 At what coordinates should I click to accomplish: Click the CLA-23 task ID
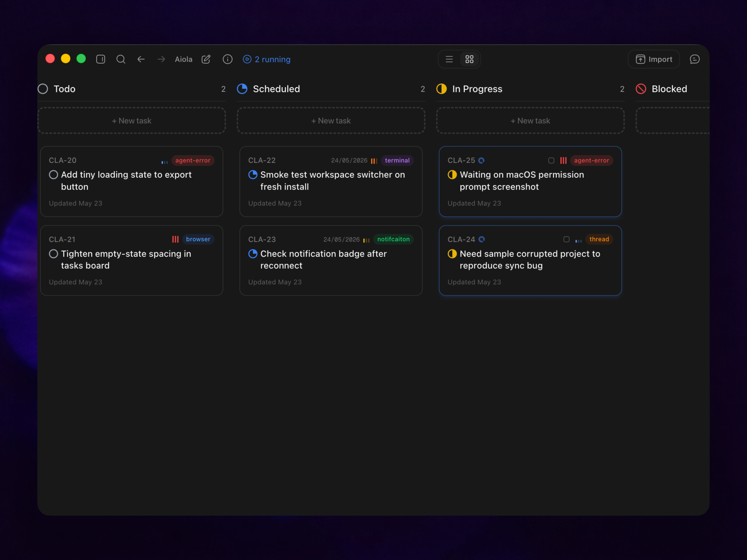[262, 239]
